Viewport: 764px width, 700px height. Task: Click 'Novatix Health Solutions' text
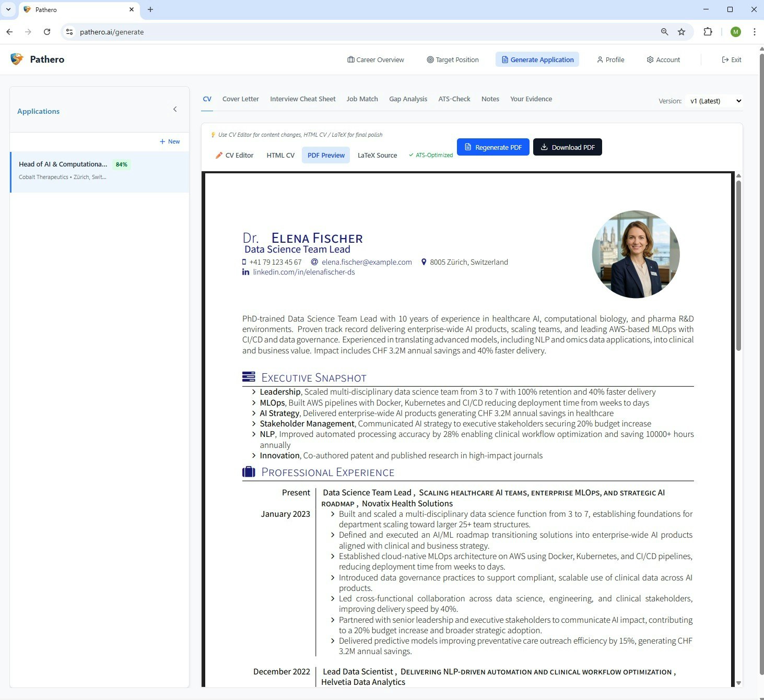tap(407, 504)
